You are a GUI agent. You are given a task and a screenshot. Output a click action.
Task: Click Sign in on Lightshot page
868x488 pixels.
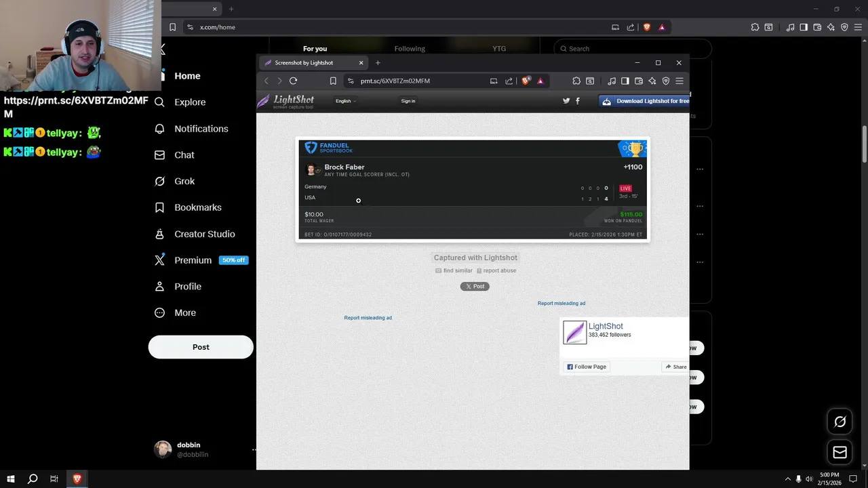click(408, 101)
